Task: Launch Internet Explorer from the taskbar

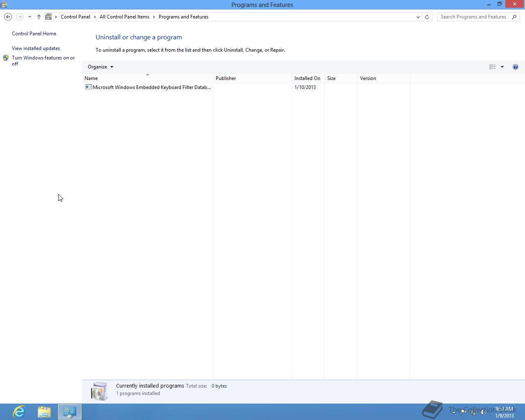Action: [x=19, y=412]
